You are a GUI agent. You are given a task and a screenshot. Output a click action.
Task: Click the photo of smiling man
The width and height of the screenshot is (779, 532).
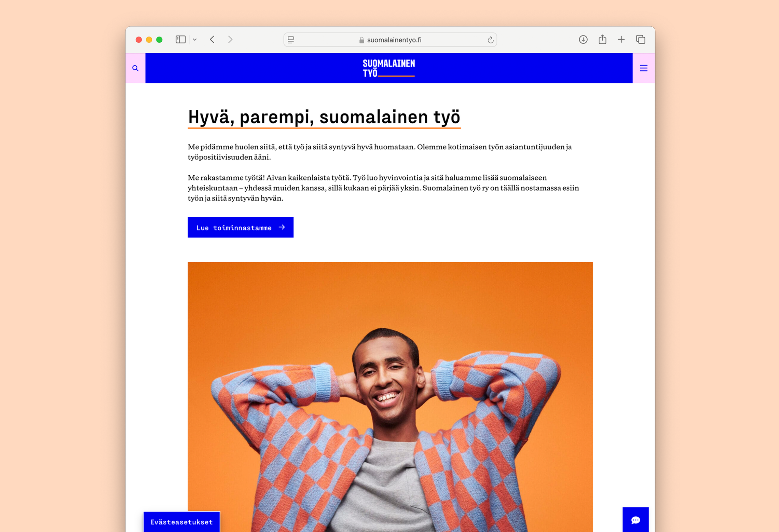390,397
